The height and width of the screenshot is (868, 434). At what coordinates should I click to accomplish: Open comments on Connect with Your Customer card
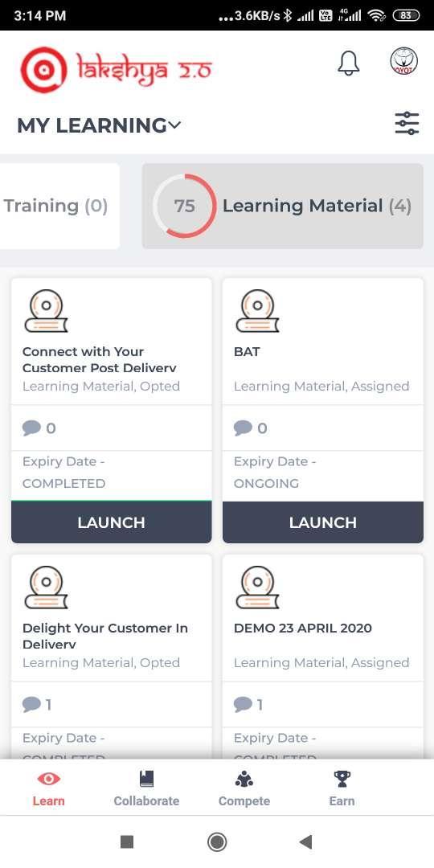[x=39, y=428]
